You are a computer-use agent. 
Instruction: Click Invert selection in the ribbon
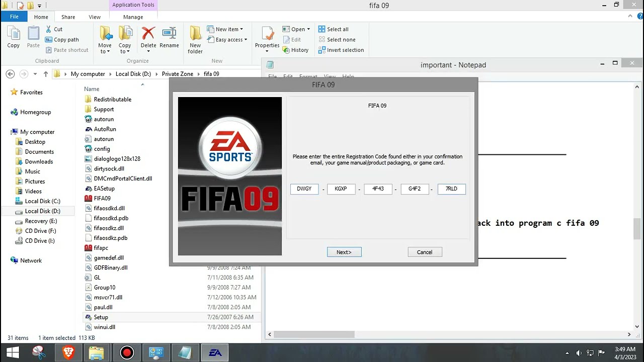[x=341, y=50]
